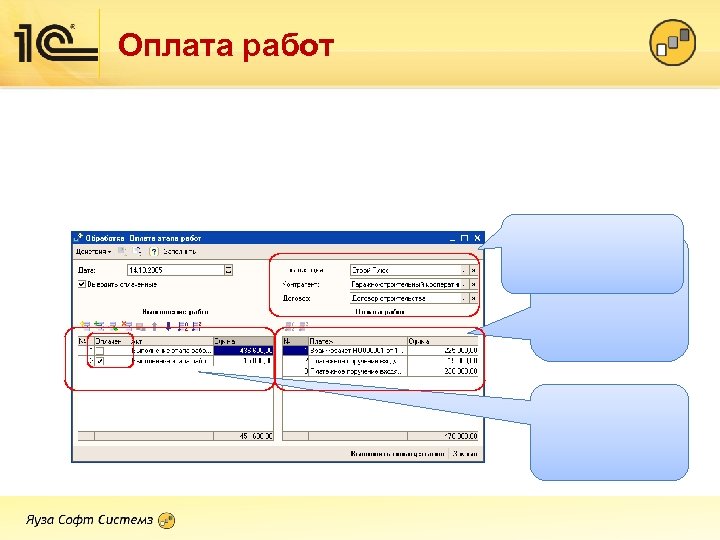Screen dimensions: 720x540
Task: Click the Add by copying icon in works toolbar
Action: click(99, 326)
